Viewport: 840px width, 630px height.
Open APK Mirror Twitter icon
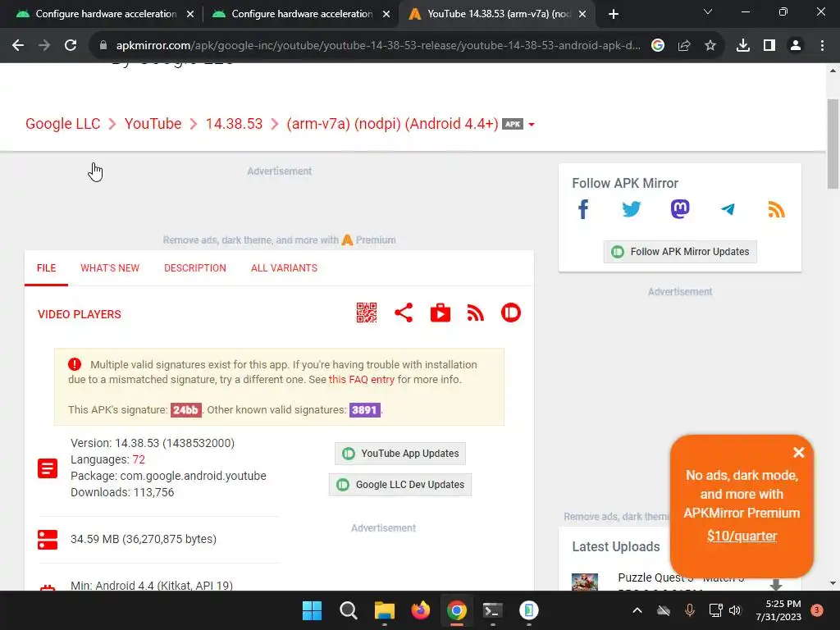[x=631, y=209]
